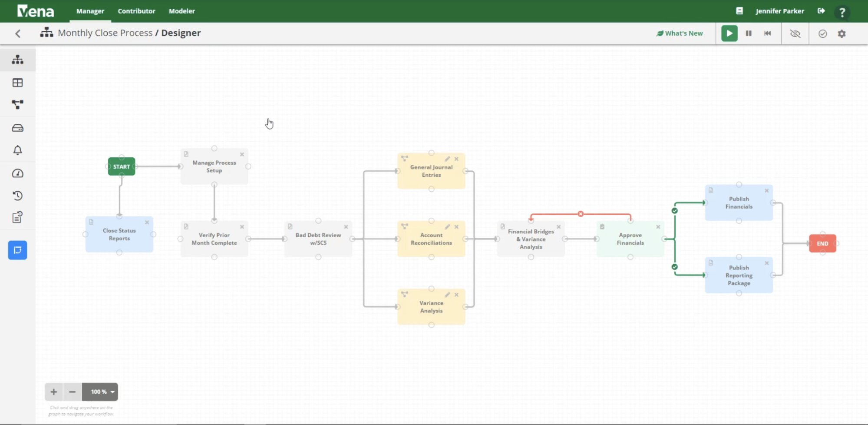Image resolution: width=868 pixels, height=425 pixels.
Task: Open the process mapping icon in sidebar
Action: [x=17, y=104]
